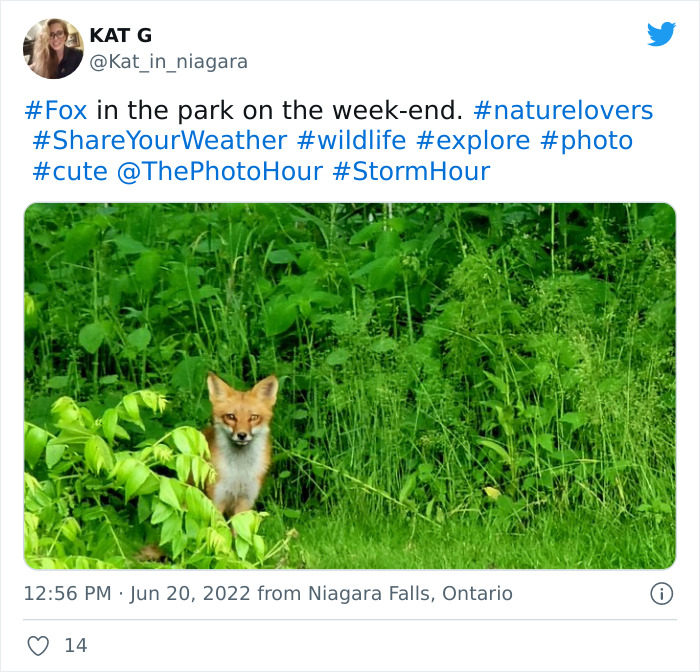Screen dimensions: 700x672
Task: Click the KAT G display name
Action: coord(121,36)
